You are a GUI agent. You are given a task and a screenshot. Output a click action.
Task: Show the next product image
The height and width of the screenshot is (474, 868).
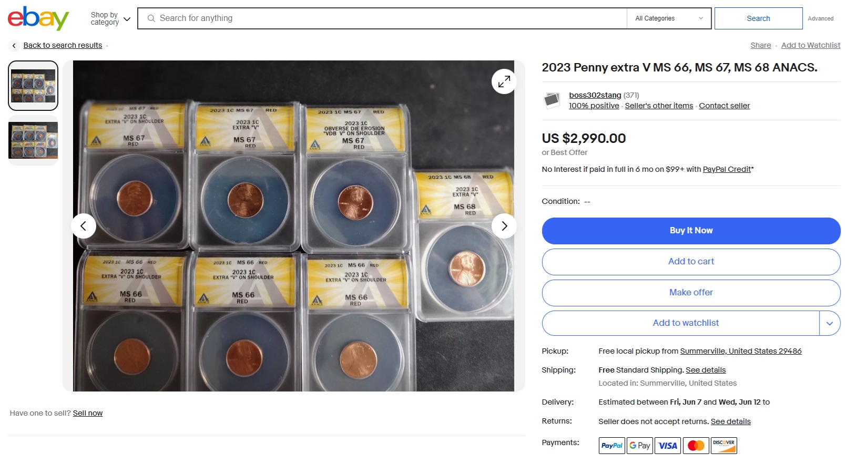[504, 226]
